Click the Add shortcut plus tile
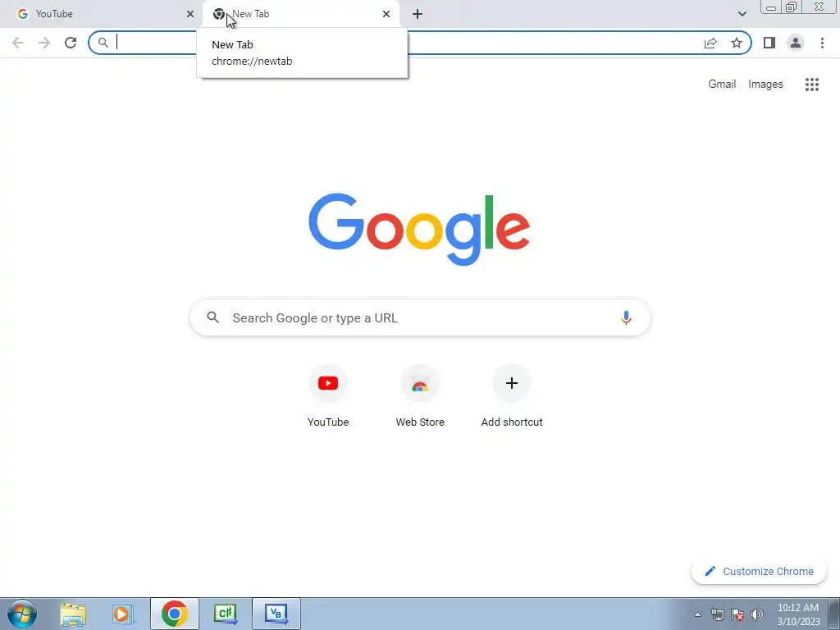This screenshot has width=840, height=630. (512, 397)
